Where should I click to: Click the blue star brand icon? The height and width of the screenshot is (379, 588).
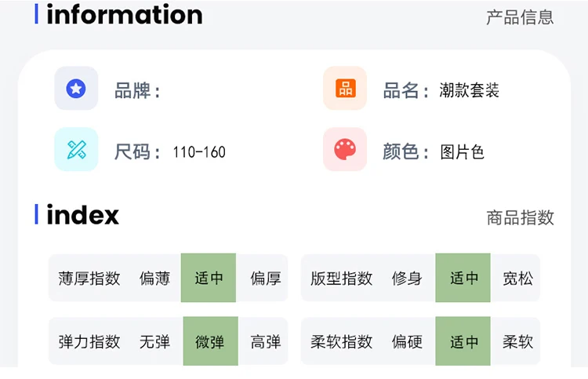pyautogui.click(x=76, y=88)
